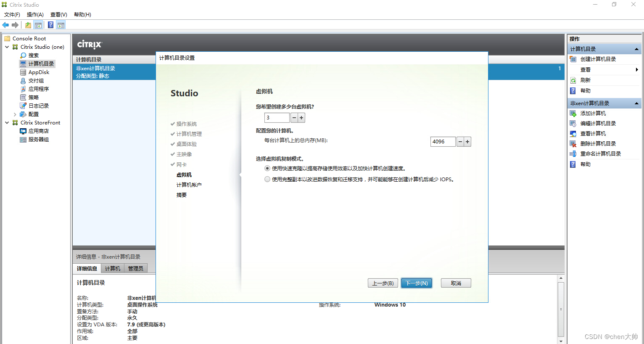This screenshot has width=644, height=344.
Task: Click the back arrow toolbar icon
Action: (x=5, y=25)
